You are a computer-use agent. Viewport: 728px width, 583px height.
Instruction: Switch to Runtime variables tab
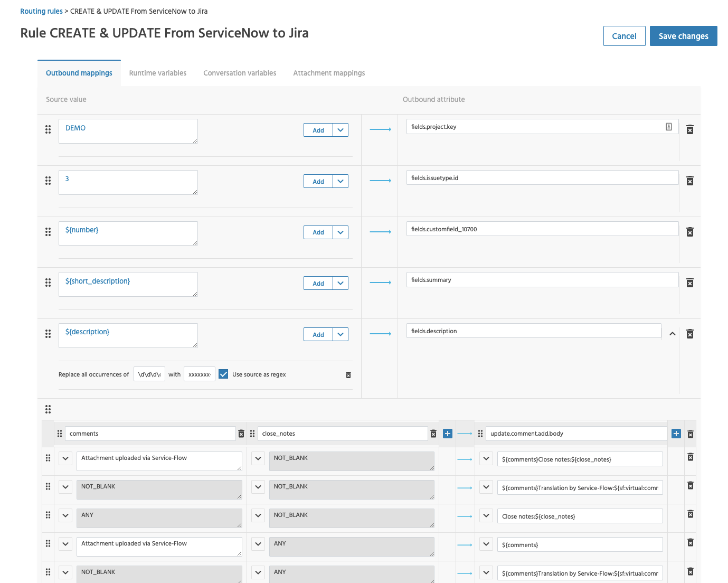pyautogui.click(x=158, y=73)
